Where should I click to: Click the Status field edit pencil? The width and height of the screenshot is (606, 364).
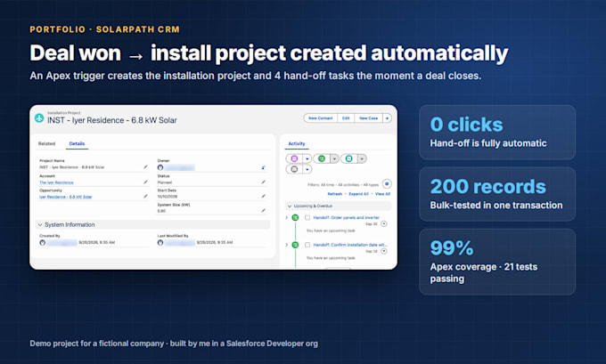[x=263, y=182]
